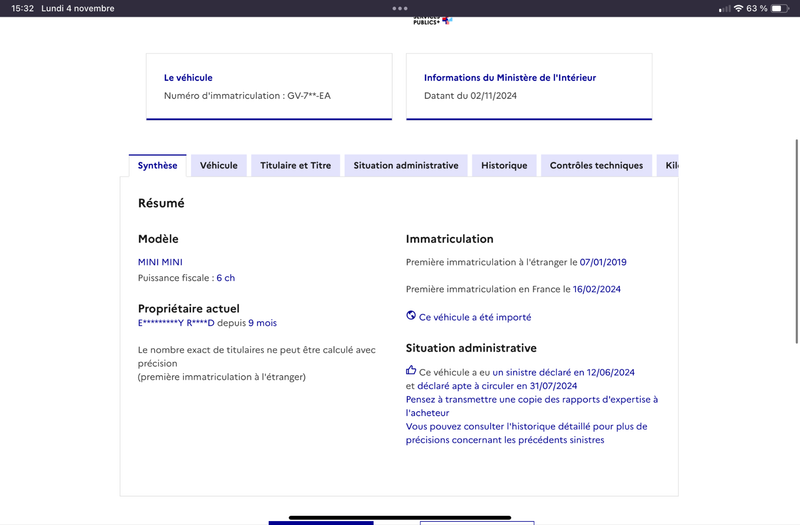Screen dimensions: 800x525
Task: Click the 'Situation administrative' section heading
Action: 471,348
